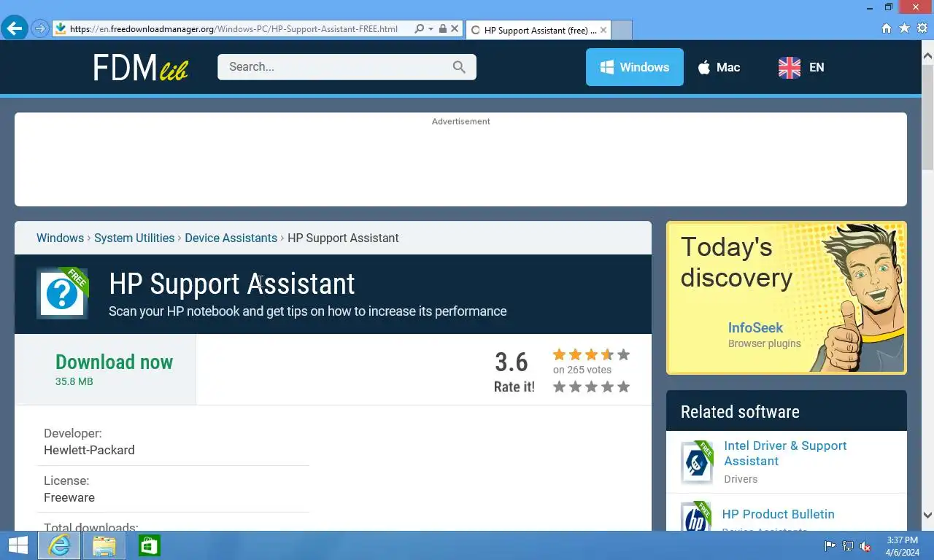934x560 pixels.
Task: Click the Action Center flag tray icon
Action: pos(830,546)
